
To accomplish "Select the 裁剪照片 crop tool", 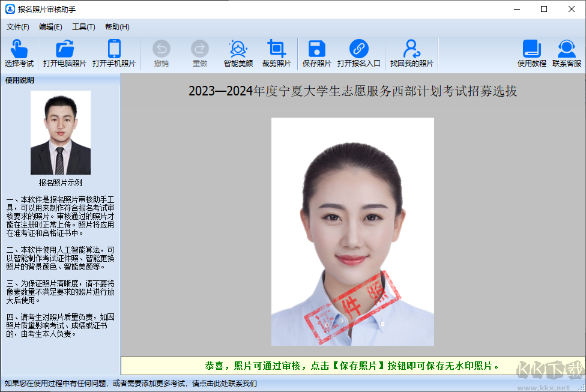I will (277, 53).
